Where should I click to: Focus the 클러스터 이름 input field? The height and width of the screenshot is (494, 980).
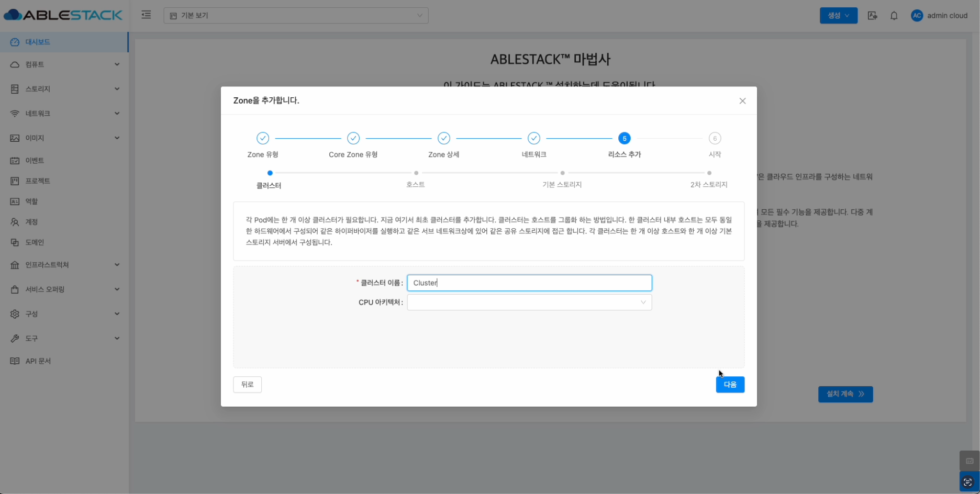tap(529, 283)
